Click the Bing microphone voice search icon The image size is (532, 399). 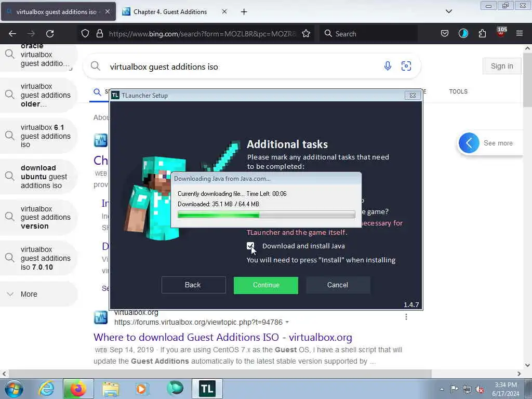pos(388,66)
